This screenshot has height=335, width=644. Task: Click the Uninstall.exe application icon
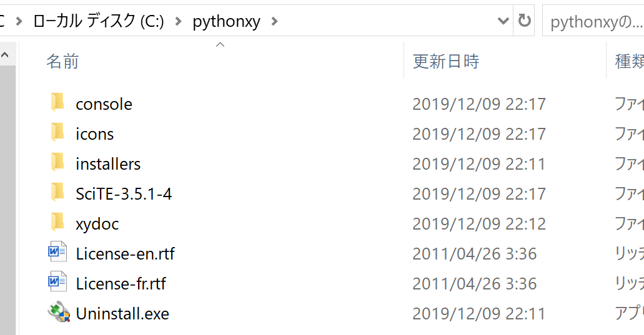click(x=59, y=312)
